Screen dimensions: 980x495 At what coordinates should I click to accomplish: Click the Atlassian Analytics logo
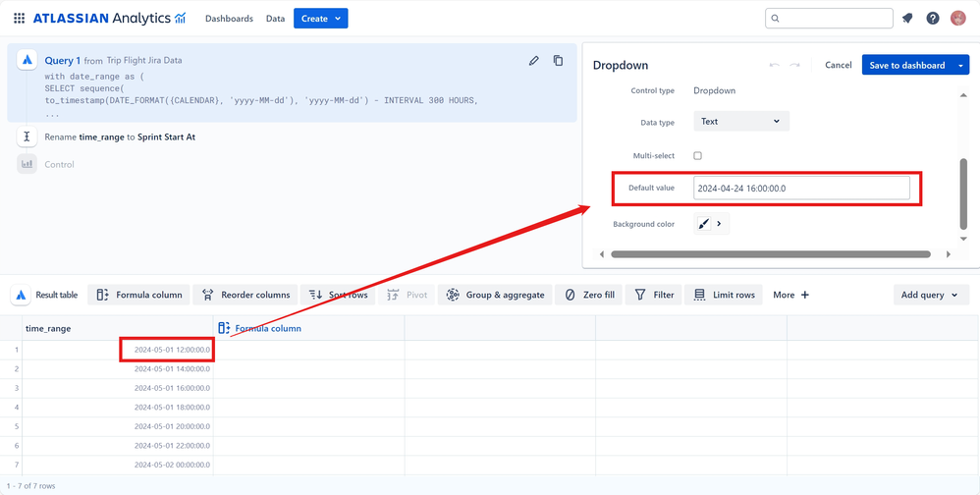pyautogui.click(x=109, y=19)
